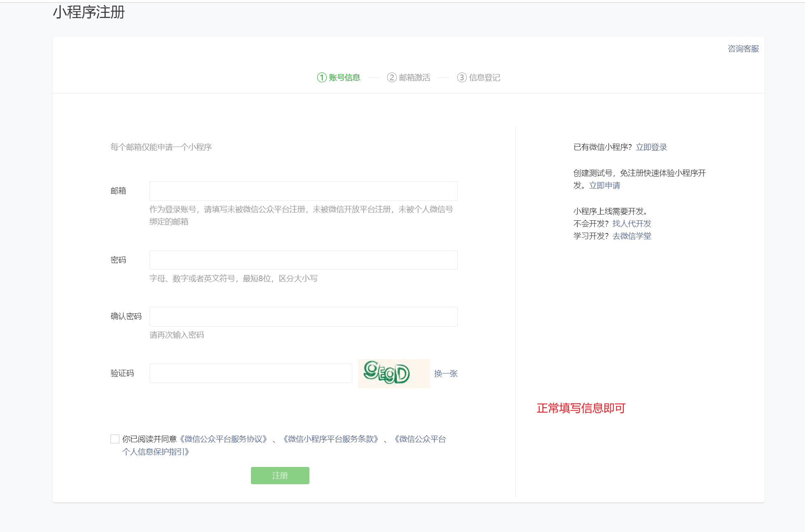Select step 1 账号信息 tab
This screenshot has height=532, width=805.
point(339,77)
